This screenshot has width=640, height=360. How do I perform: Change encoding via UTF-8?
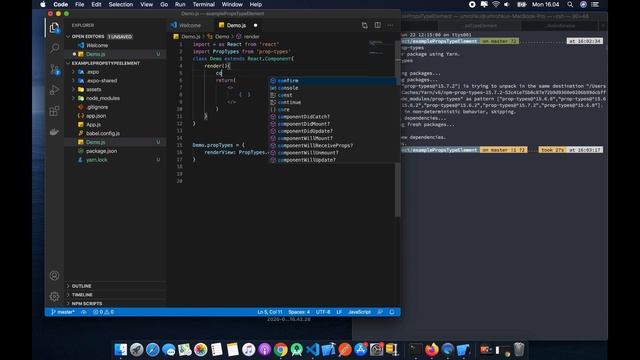[323, 312]
